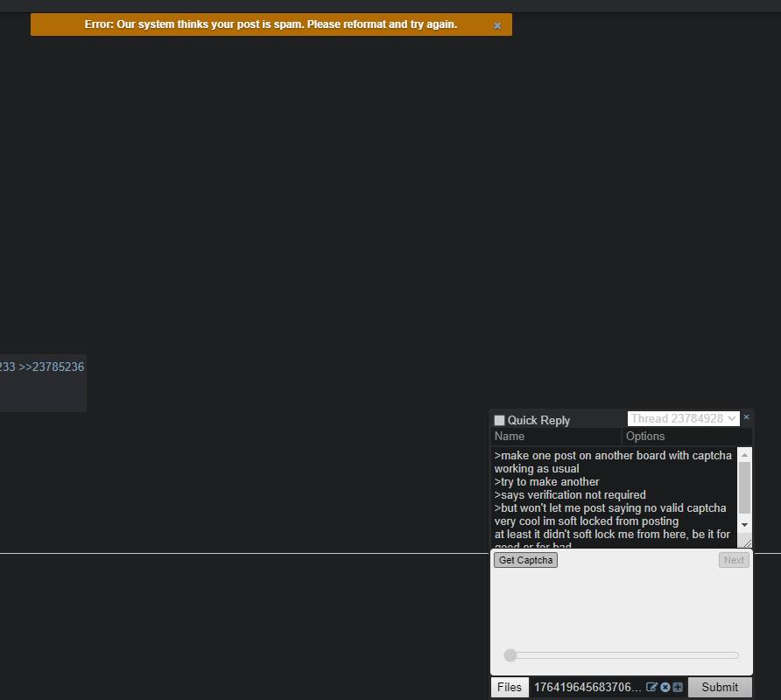Focus the Name input field
781x700 pixels.
tap(556, 436)
